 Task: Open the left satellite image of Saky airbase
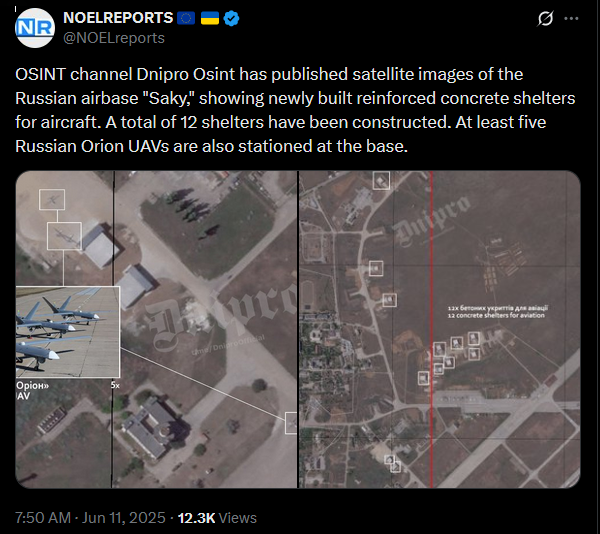click(156, 329)
